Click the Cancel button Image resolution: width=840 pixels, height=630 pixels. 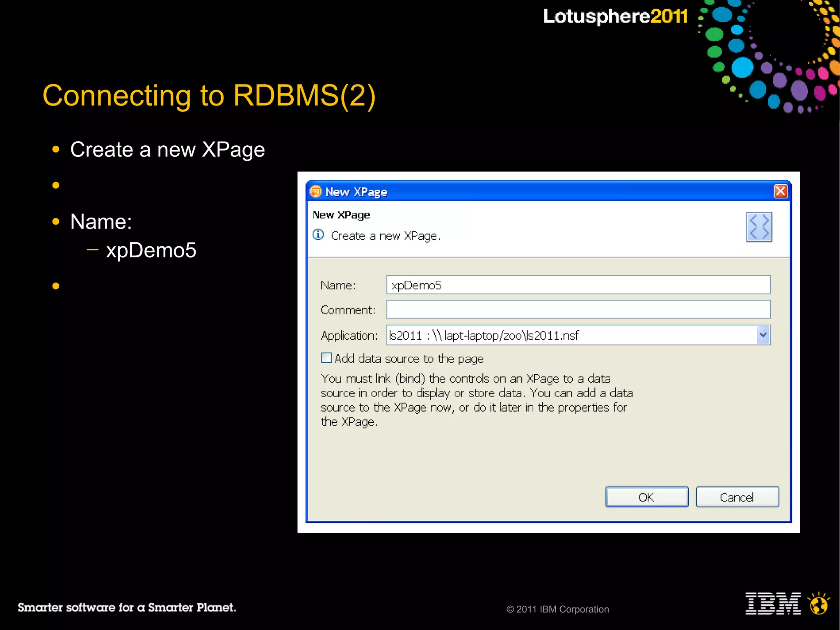(737, 497)
